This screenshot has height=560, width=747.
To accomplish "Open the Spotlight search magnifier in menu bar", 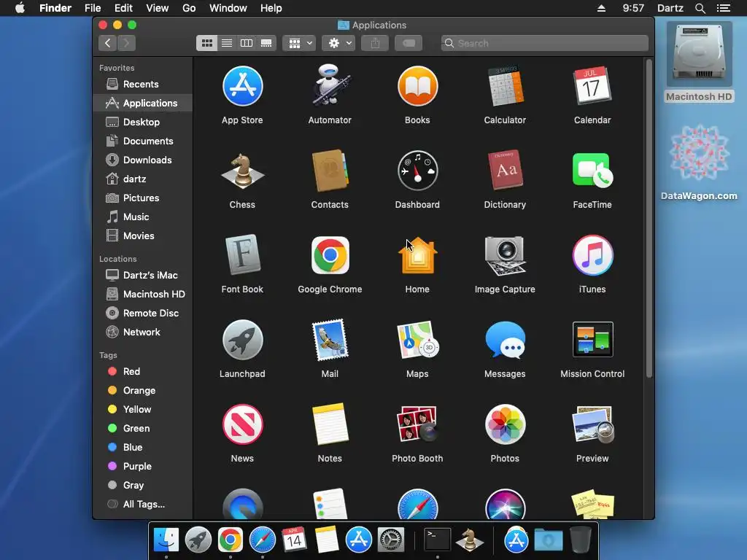I will tap(700, 8).
